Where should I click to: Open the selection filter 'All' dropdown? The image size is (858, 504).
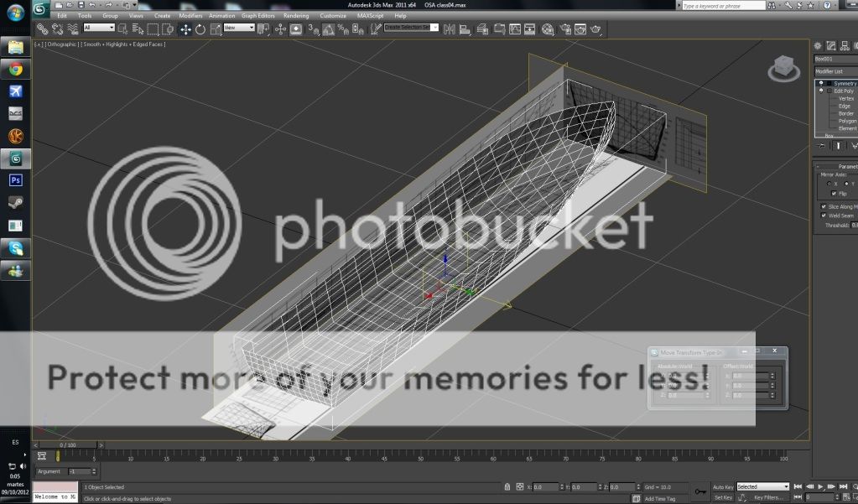[x=99, y=28]
